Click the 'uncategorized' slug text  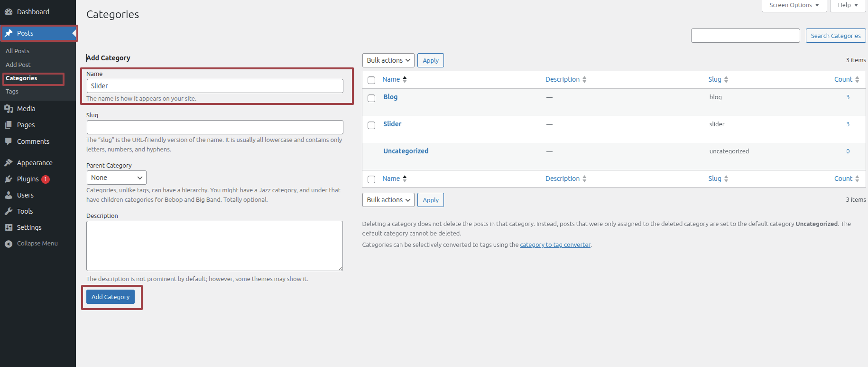point(729,151)
